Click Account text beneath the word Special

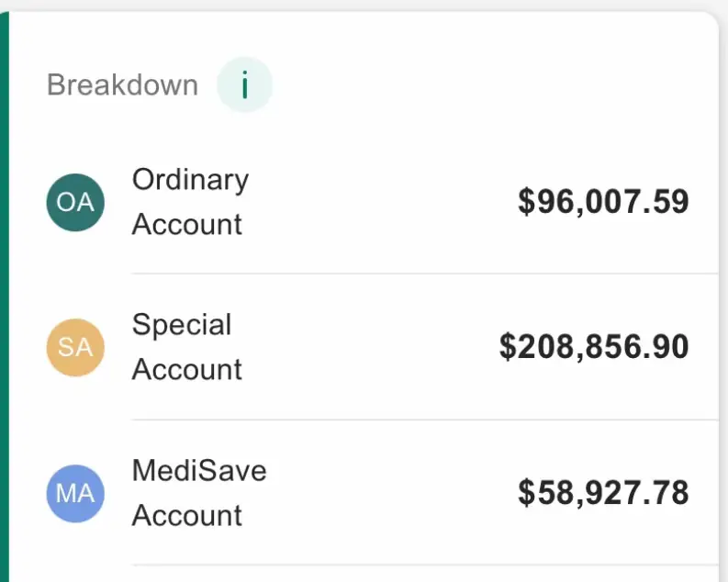coord(187,370)
